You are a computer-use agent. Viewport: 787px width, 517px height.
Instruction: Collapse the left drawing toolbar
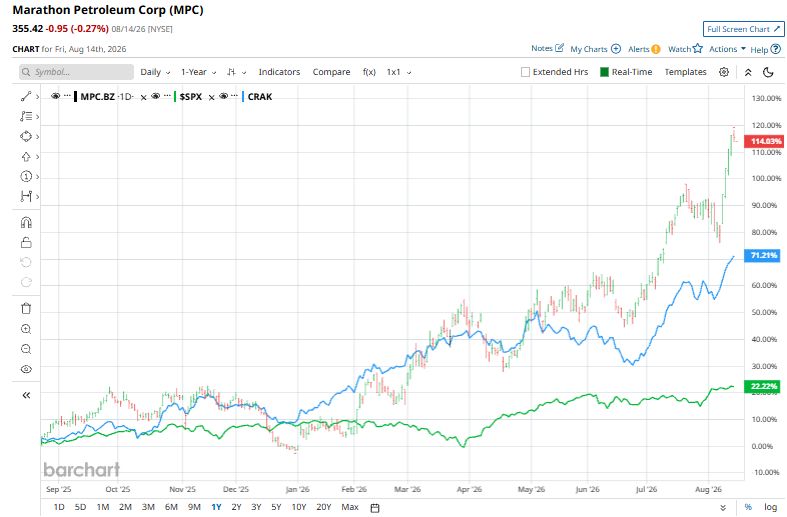click(x=26, y=396)
